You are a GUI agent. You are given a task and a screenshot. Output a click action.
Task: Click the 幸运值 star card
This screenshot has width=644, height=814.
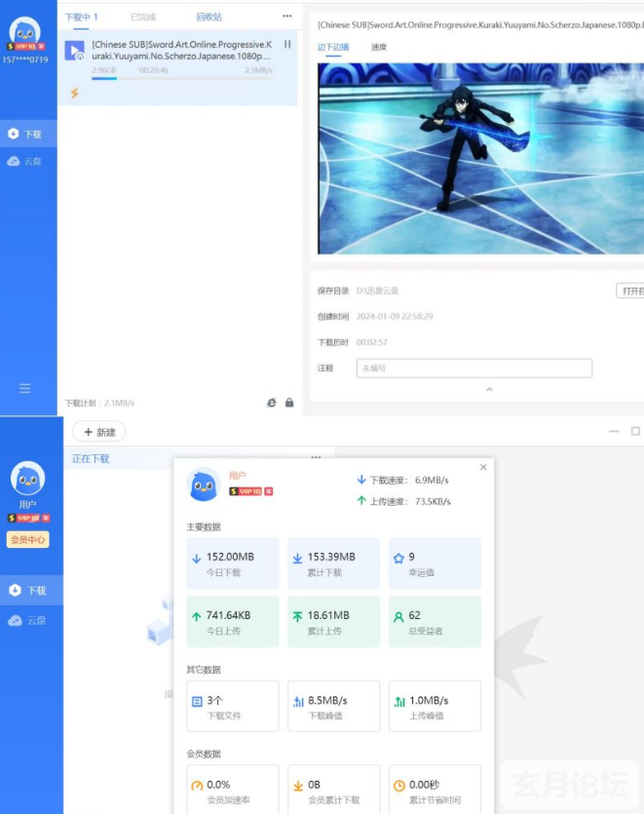(435, 563)
